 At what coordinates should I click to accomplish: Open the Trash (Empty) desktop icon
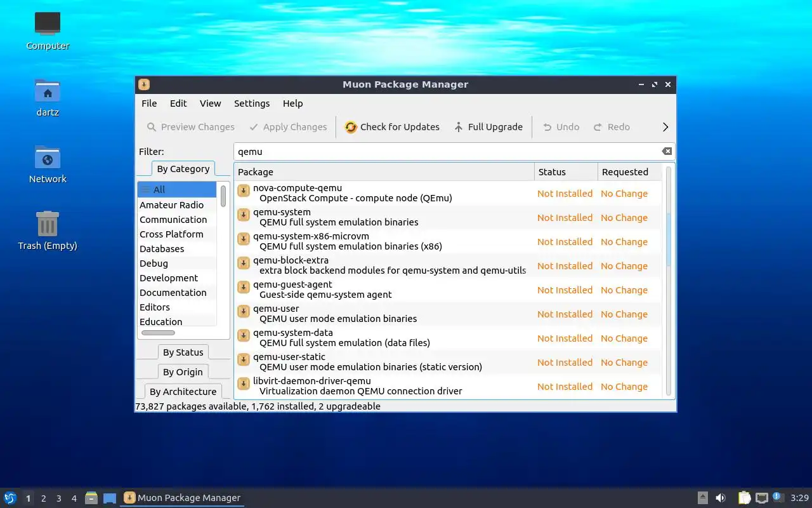pos(48,231)
